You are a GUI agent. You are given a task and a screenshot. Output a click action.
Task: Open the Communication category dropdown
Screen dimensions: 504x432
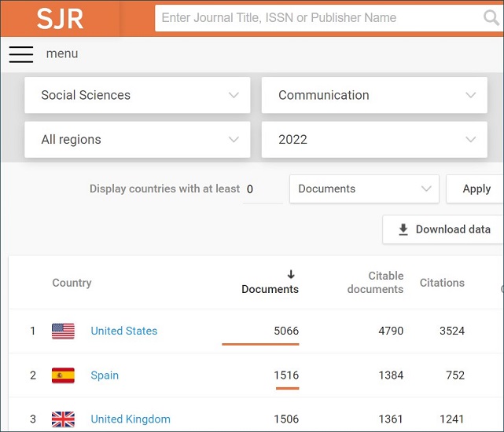click(374, 95)
